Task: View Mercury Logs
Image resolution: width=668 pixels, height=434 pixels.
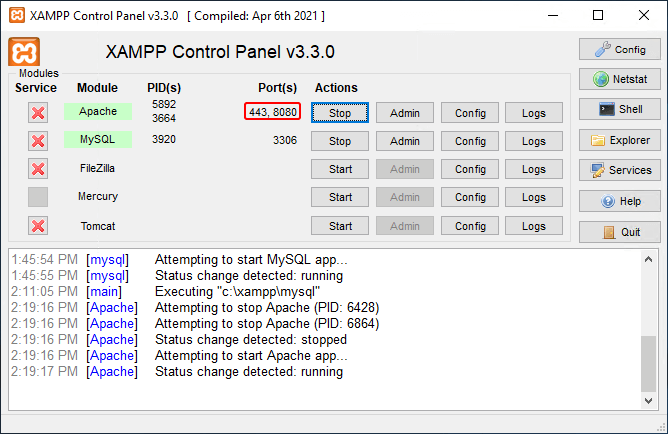Action: click(x=534, y=197)
